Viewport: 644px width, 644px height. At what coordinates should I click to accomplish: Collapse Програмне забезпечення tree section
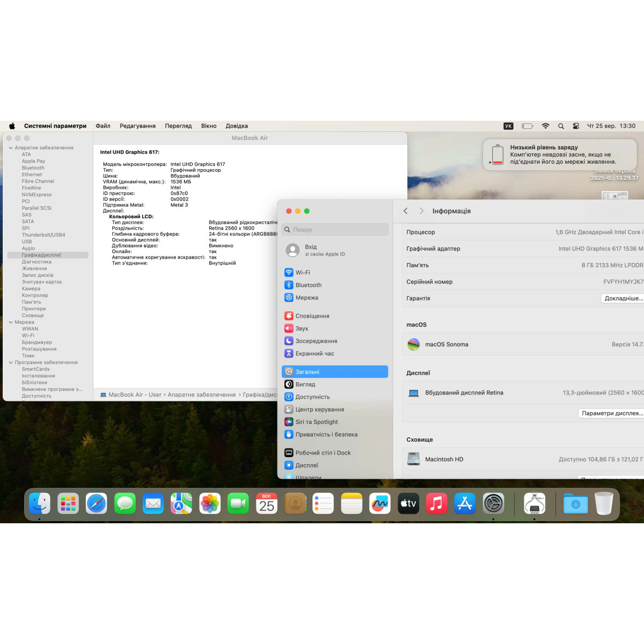pyautogui.click(x=11, y=362)
